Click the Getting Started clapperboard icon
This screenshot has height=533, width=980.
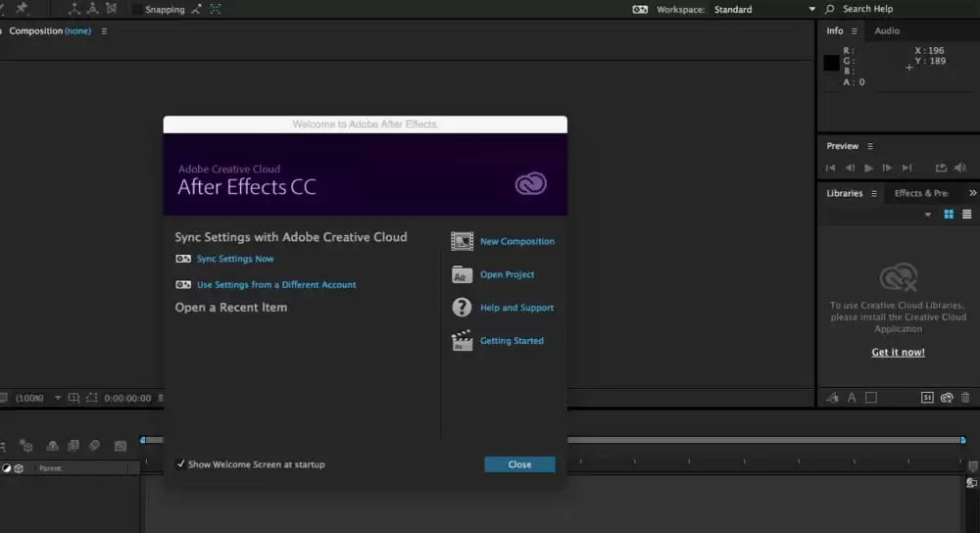(462, 341)
